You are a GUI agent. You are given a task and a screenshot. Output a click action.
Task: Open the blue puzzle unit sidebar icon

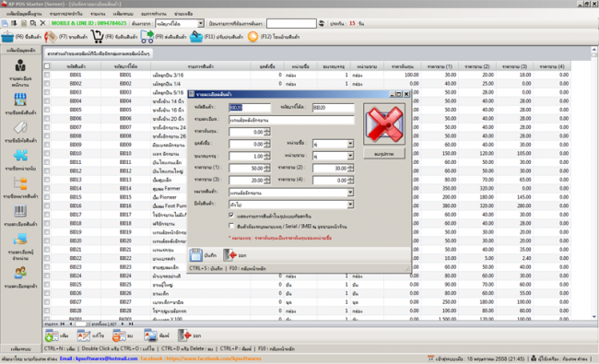tap(20, 156)
